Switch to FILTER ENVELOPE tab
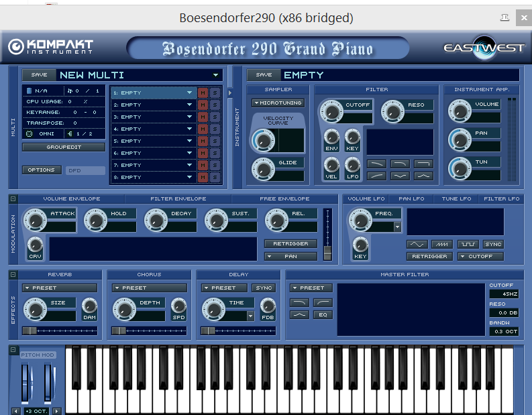 (178, 198)
